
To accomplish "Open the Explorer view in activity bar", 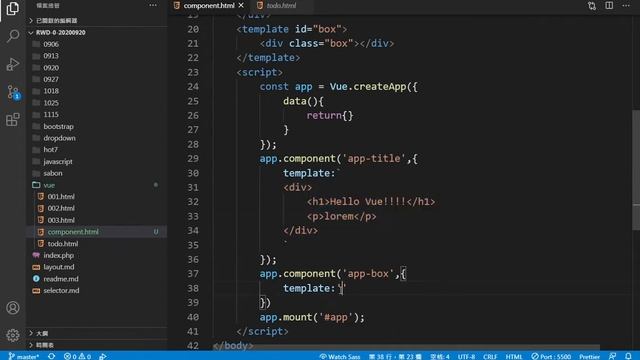I will (x=13, y=8).
